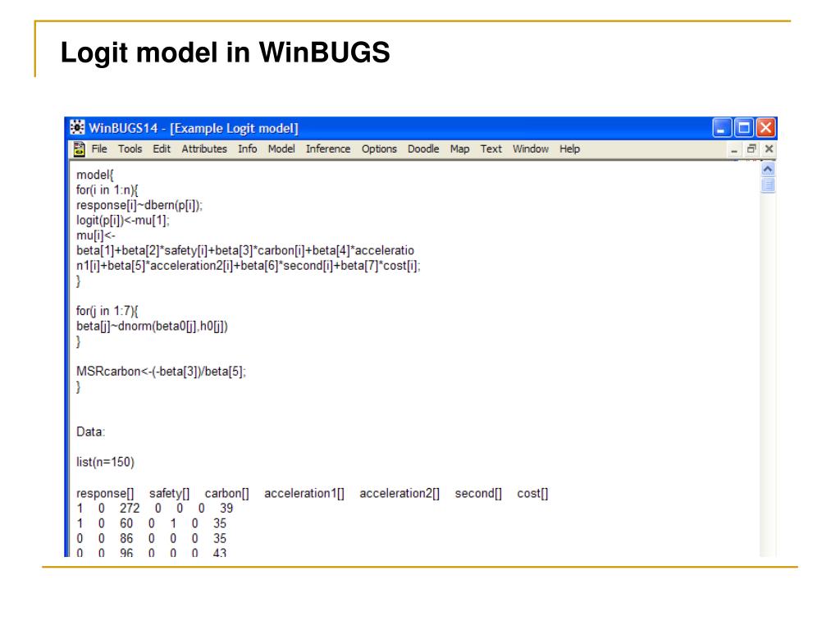Open the Options menu
The height and width of the screenshot is (630, 840).
[379, 149]
